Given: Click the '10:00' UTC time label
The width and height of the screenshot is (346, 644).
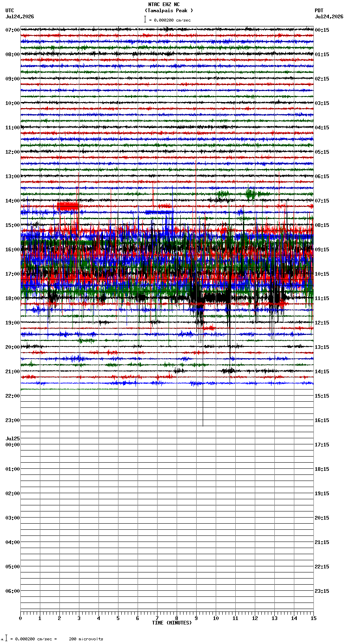Looking at the screenshot, I should point(13,103).
